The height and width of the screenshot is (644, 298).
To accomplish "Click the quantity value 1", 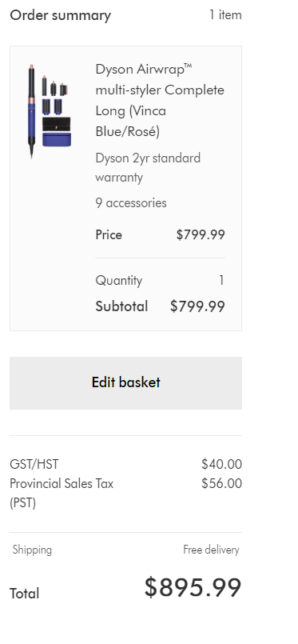I will tap(221, 281).
